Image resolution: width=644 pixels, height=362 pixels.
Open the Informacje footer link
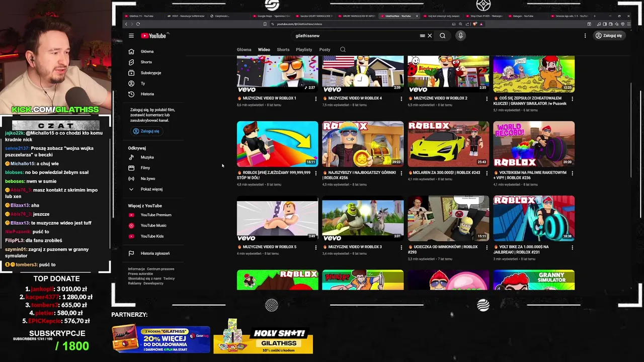pos(136,269)
